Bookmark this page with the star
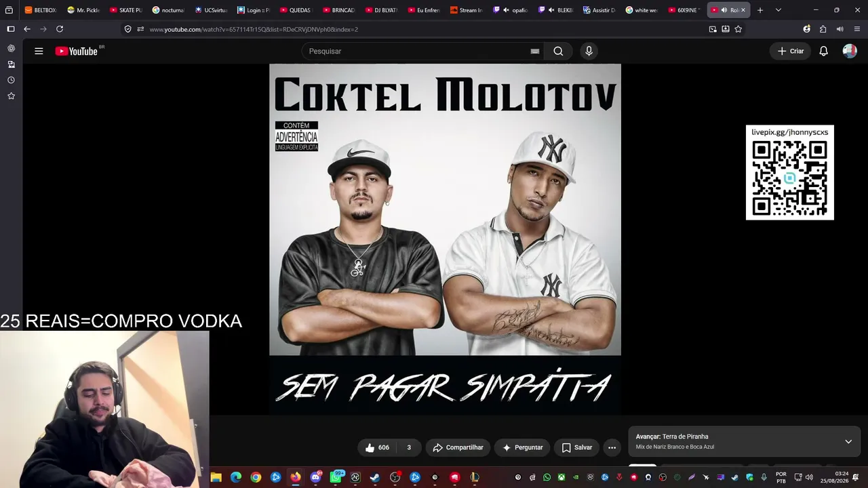The width and height of the screenshot is (868, 488). click(x=738, y=29)
